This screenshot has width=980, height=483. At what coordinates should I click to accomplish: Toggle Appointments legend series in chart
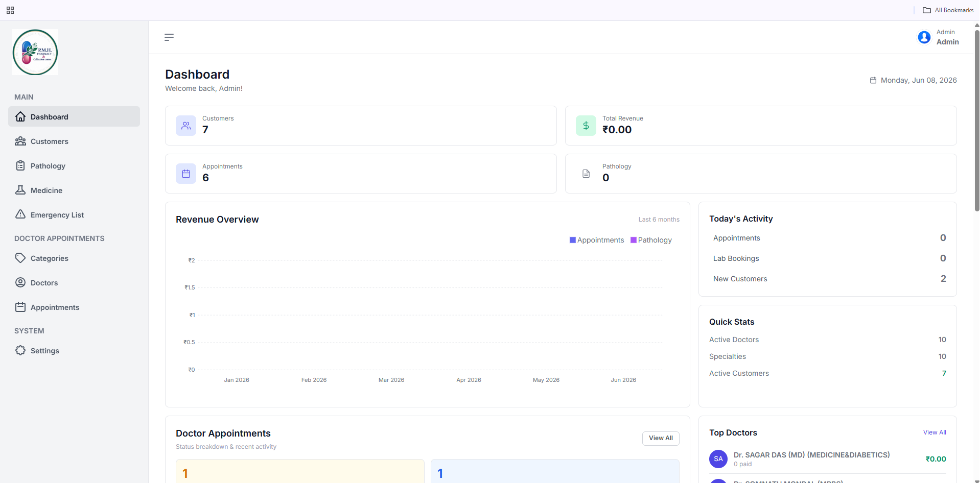(597, 240)
